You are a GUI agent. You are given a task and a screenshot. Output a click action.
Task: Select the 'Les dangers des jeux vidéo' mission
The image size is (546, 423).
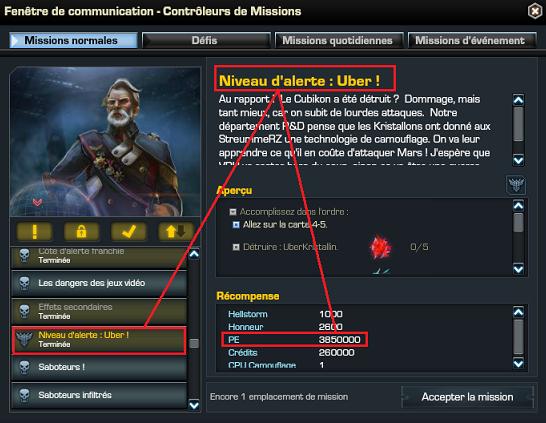[99, 283]
